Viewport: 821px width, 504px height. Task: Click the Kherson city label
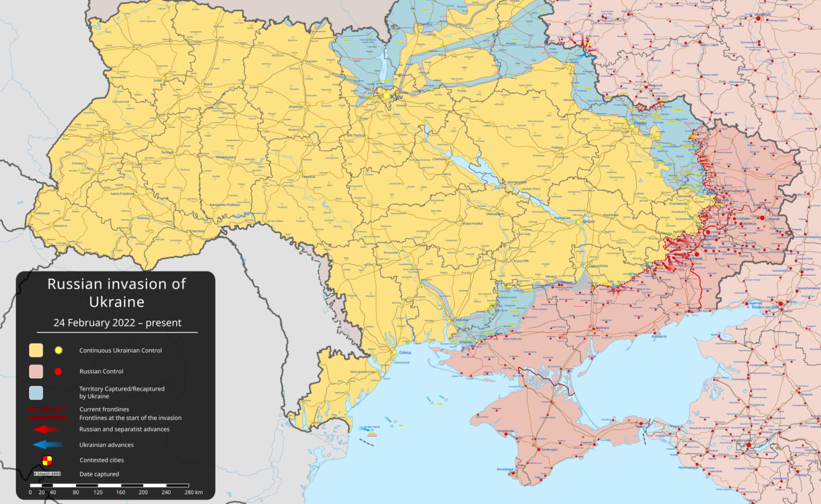(466, 342)
